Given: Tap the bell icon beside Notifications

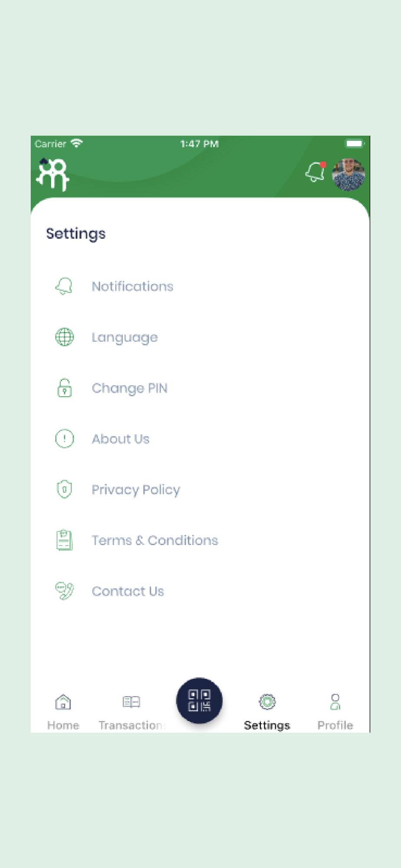Looking at the screenshot, I should [64, 286].
